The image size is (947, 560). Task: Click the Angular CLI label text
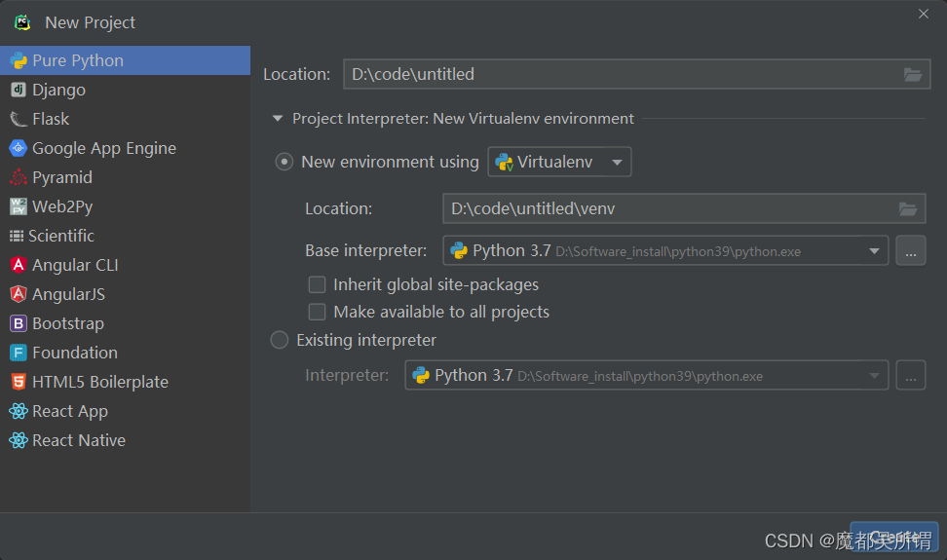75,265
